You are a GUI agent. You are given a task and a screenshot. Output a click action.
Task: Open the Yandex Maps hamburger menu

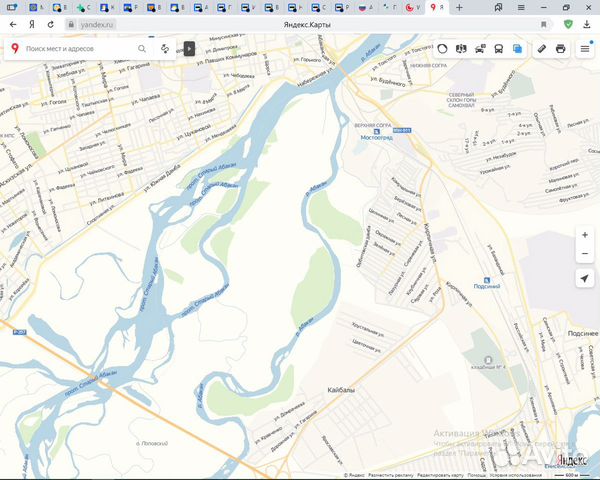pos(585,49)
